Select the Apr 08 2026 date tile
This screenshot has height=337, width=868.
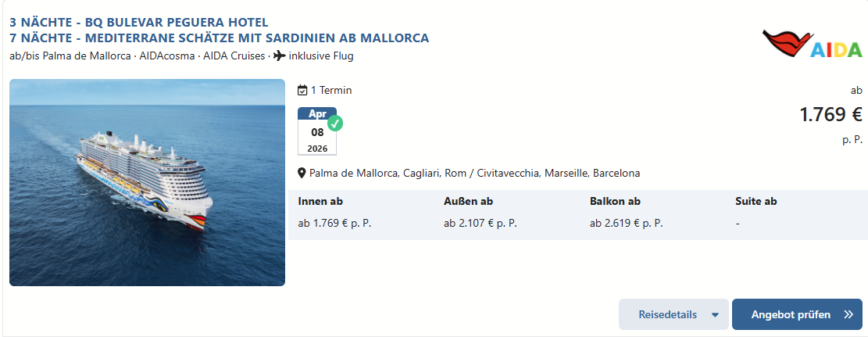pos(317,131)
